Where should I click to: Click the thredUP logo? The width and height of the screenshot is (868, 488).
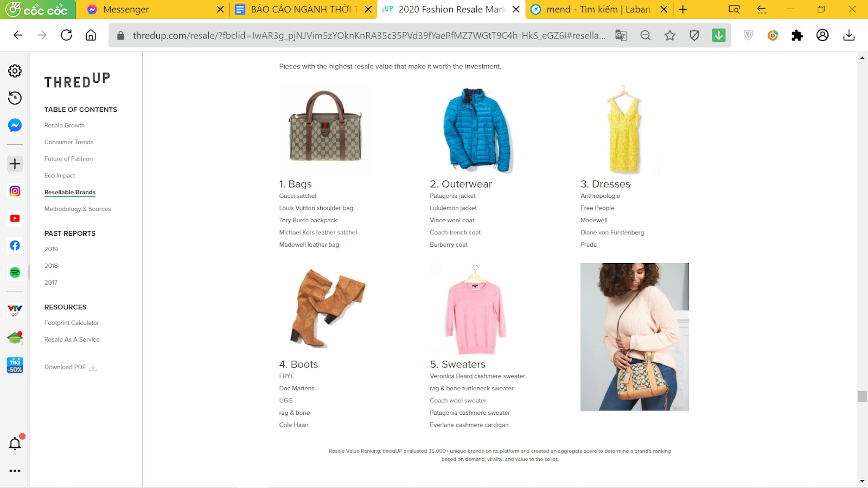point(77,80)
